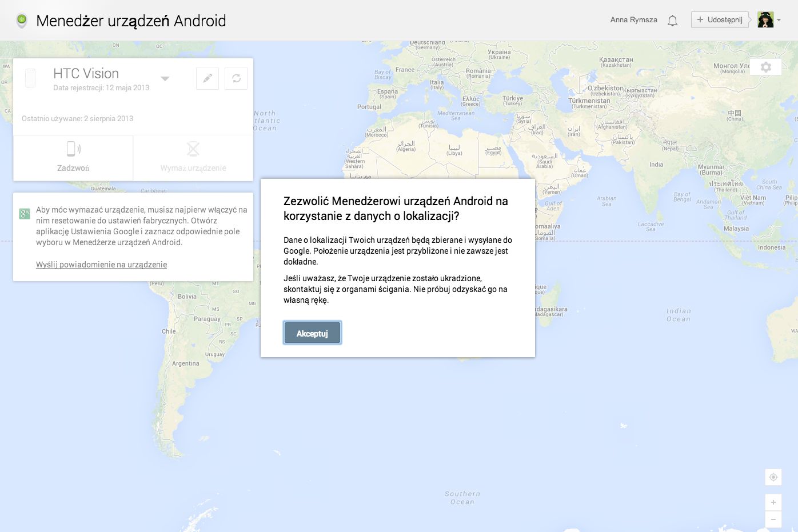Screen dimensions: 798x532
Task: Click the Portugal label on the map
Action: (369, 107)
